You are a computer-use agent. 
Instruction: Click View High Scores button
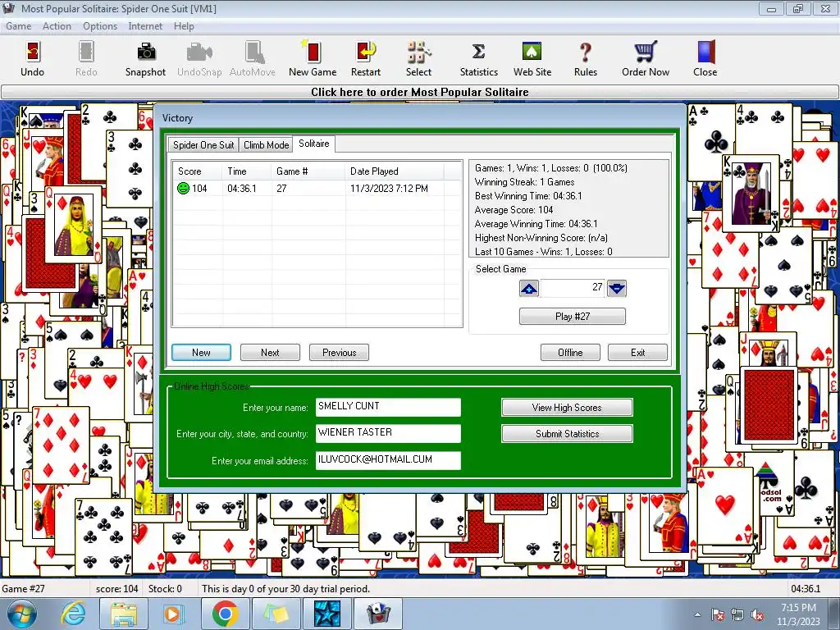567,407
